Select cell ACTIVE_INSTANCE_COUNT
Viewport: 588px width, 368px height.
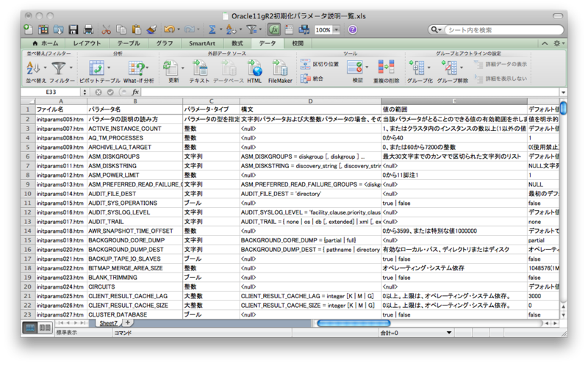[x=135, y=129]
